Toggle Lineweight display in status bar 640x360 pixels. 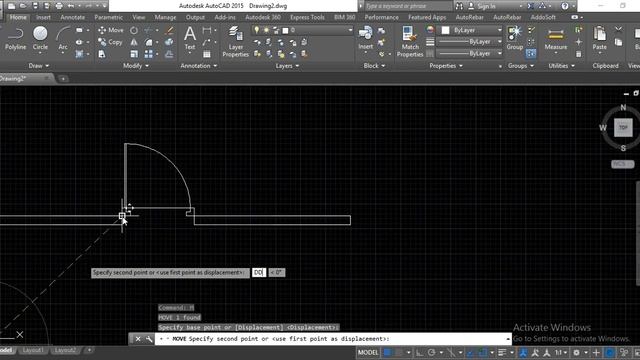click(502, 352)
